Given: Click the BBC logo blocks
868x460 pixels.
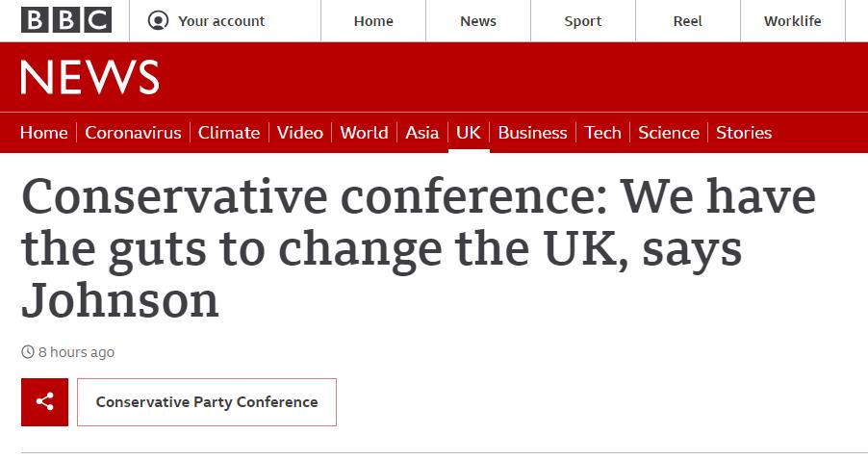Looking at the screenshot, I should pos(66,20).
